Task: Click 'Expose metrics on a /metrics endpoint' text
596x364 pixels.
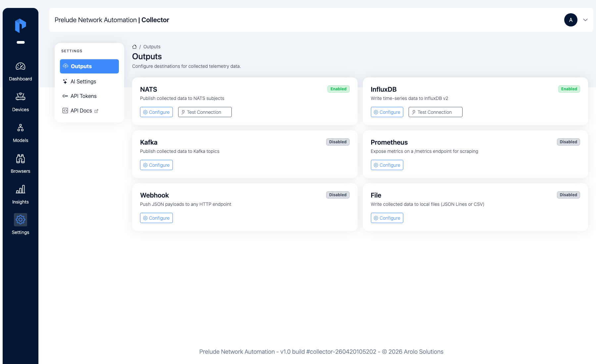Action: (x=424, y=151)
